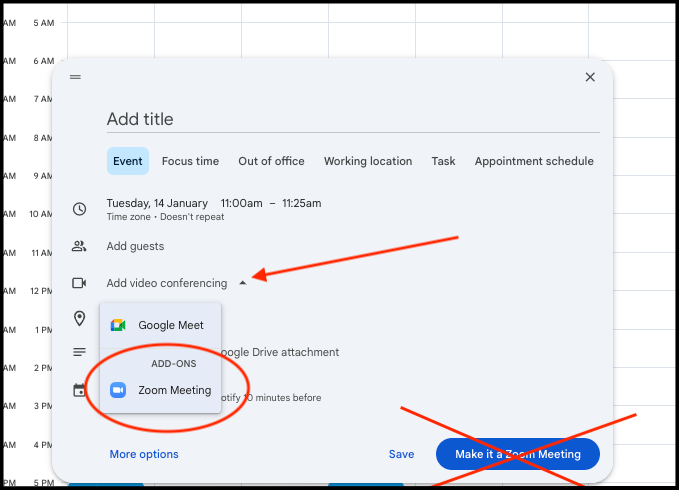Screen dimensions: 679x490
Task: Switch to the Task tab
Action: (x=443, y=161)
